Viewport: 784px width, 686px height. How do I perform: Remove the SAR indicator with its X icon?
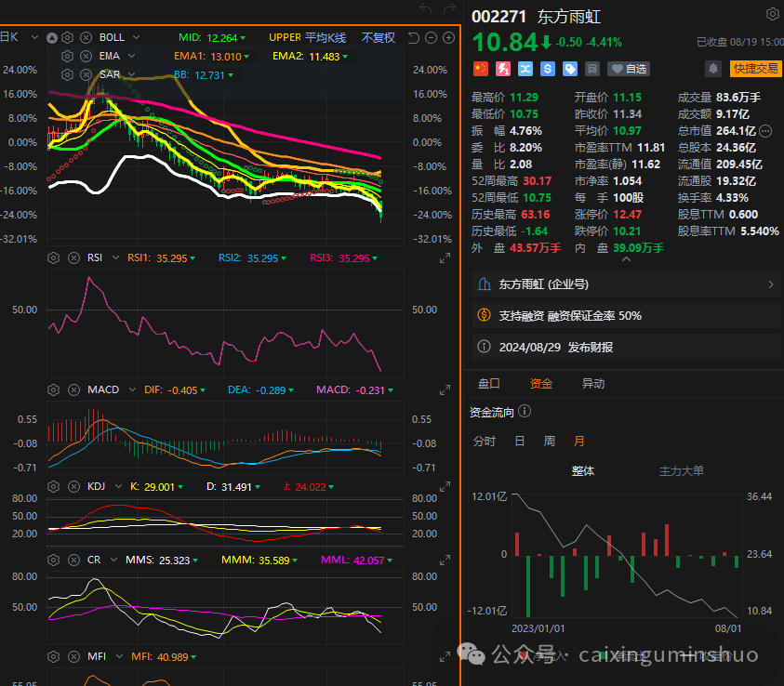[86, 73]
